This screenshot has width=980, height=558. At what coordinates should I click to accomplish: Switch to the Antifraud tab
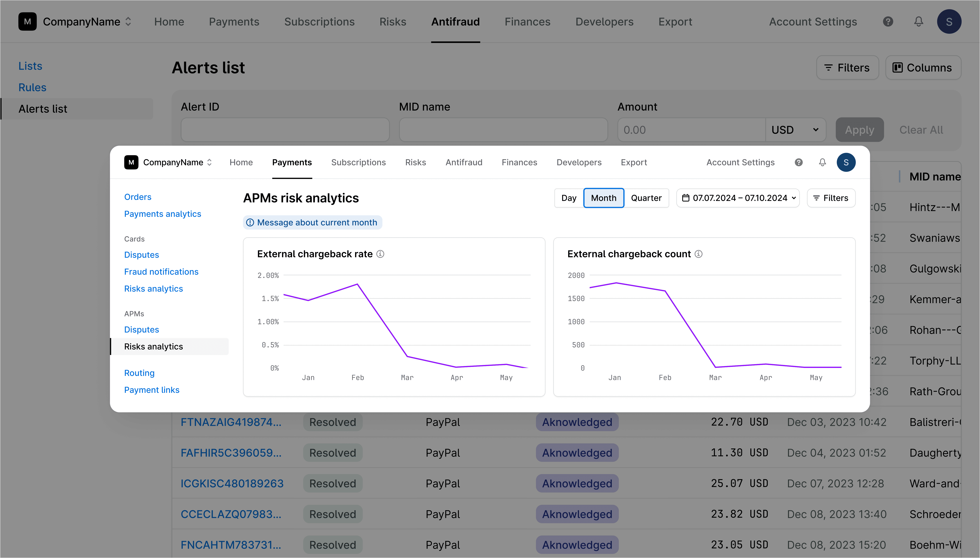[x=464, y=162]
